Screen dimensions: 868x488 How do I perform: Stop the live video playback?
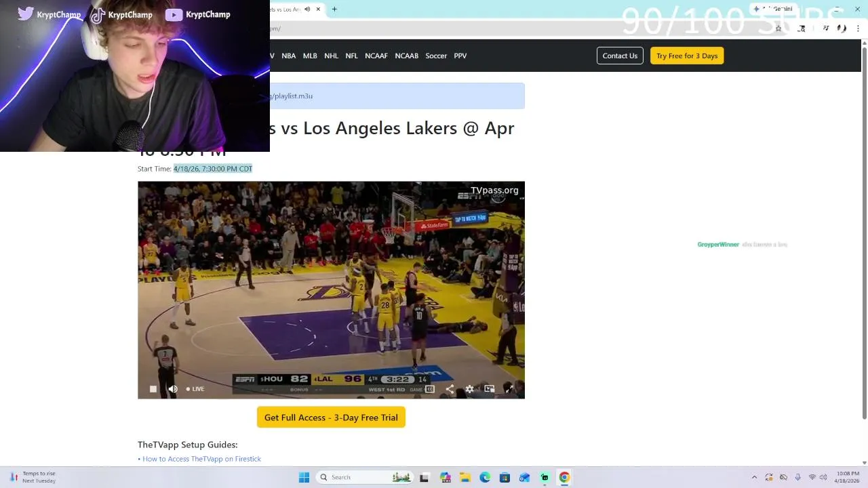[x=153, y=389]
